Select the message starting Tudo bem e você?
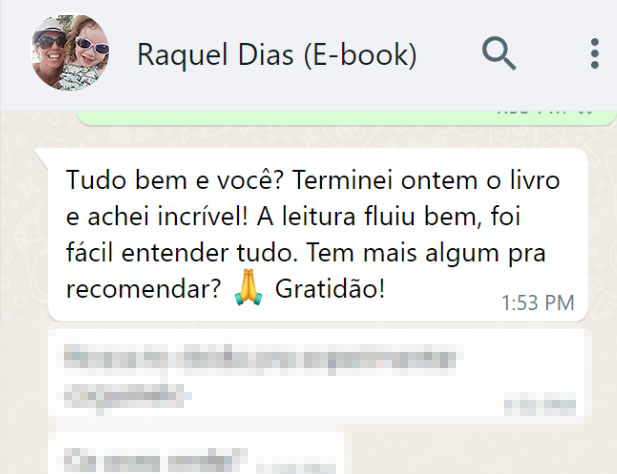Screen dimensions: 617x474 318,234
